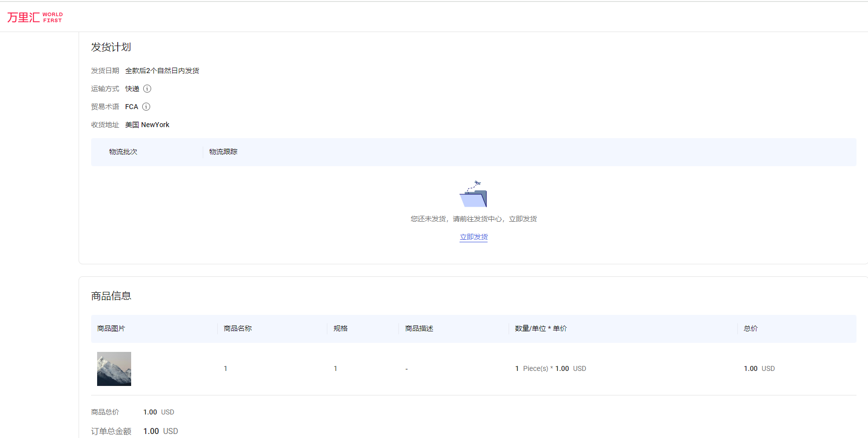Click the 订单总金额 1.00 USD value
This screenshot has width=868, height=438.
point(161,431)
